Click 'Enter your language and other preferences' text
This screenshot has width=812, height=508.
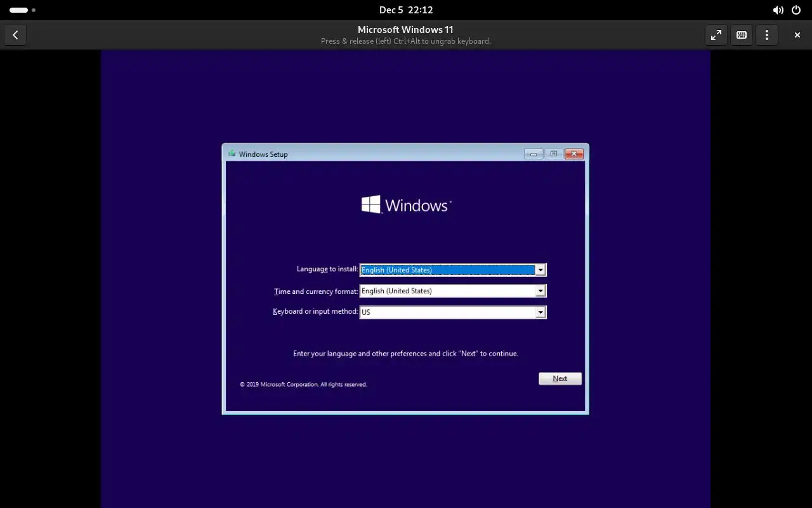(405, 354)
